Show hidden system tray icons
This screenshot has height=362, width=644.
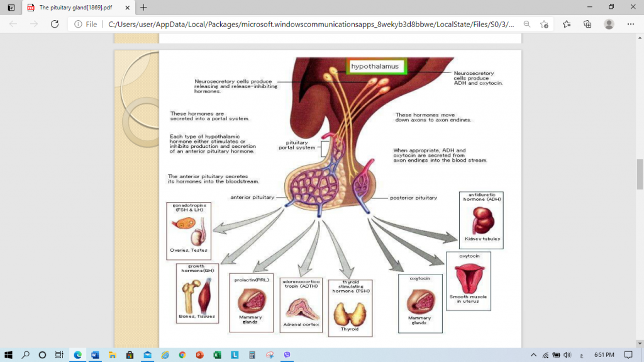coord(534,355)
